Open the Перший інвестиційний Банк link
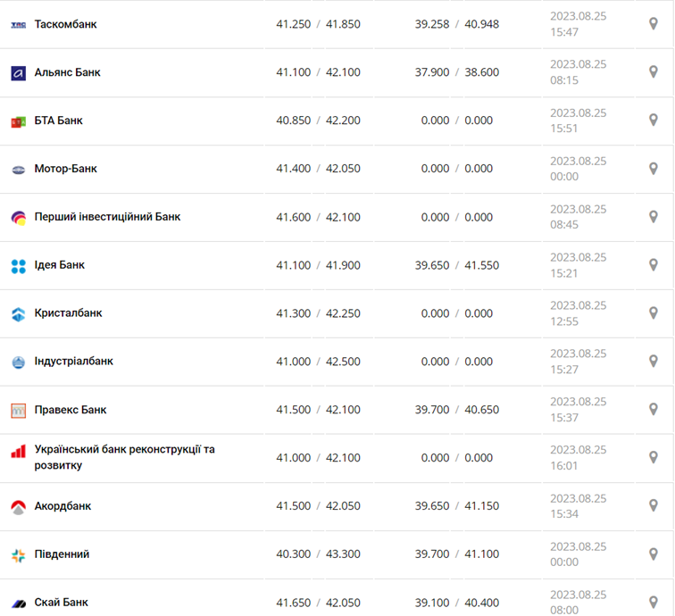Image resolution: width=675 pixels, height=616 pixels. click(x=107, y=217)
